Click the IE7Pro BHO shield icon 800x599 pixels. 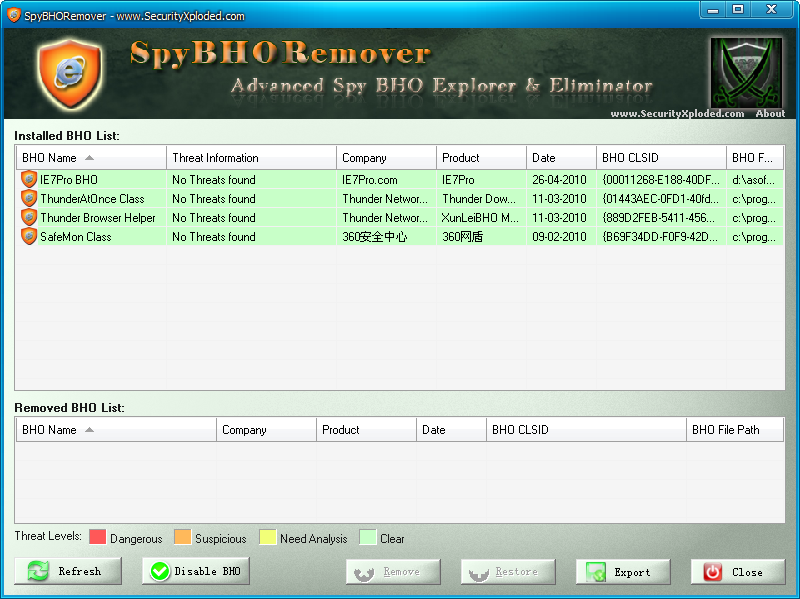pyautogui.click(x=29, y=180)
